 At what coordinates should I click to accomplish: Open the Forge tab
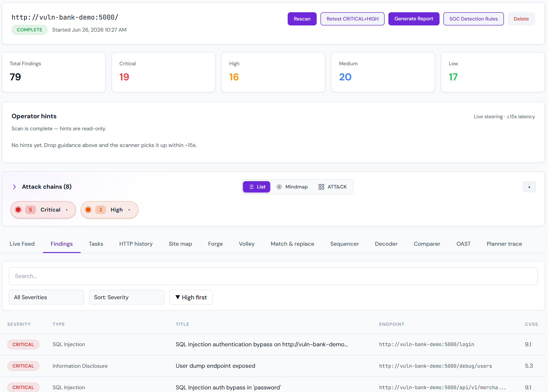215,244
